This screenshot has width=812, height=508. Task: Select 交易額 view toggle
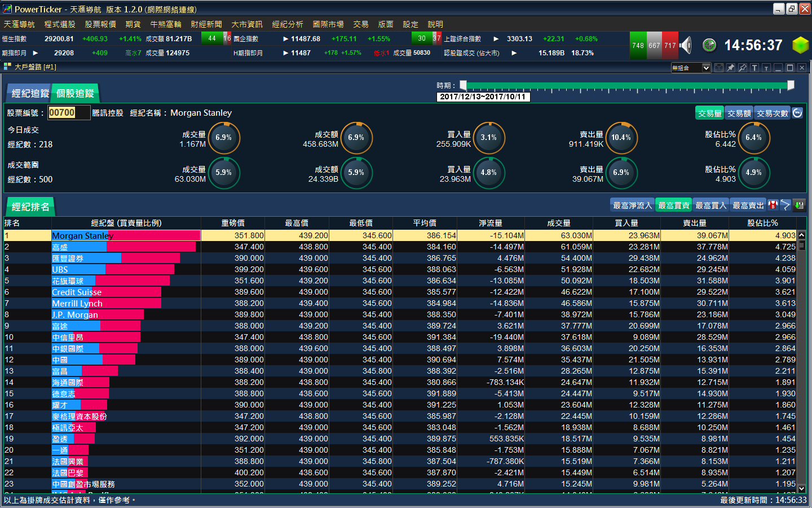pyautogui.click(x=739, y=113)
